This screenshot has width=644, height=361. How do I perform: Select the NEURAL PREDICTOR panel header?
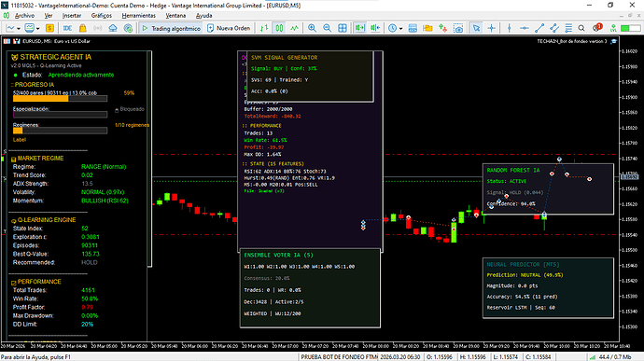[x=523, y=265]
